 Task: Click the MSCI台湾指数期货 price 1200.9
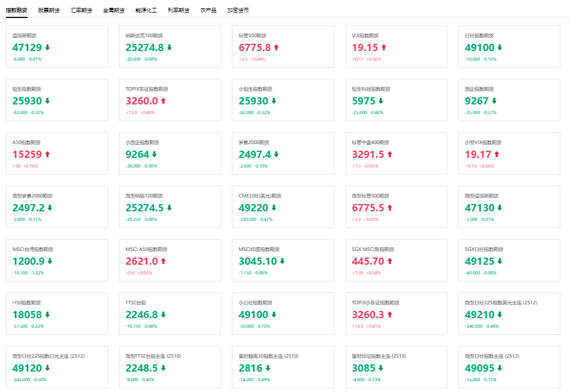(x=28, y=261)
